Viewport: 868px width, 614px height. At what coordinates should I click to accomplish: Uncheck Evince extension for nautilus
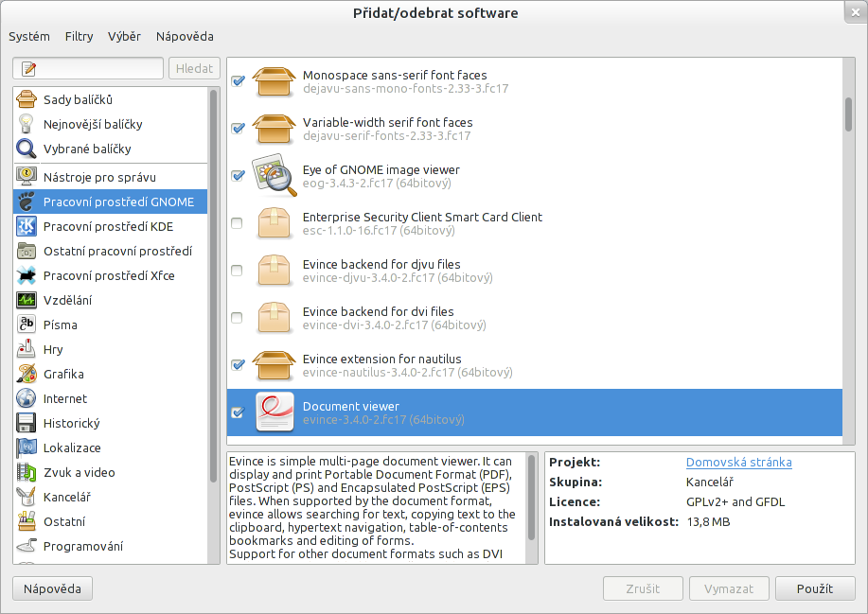click(x=238, y=365)
